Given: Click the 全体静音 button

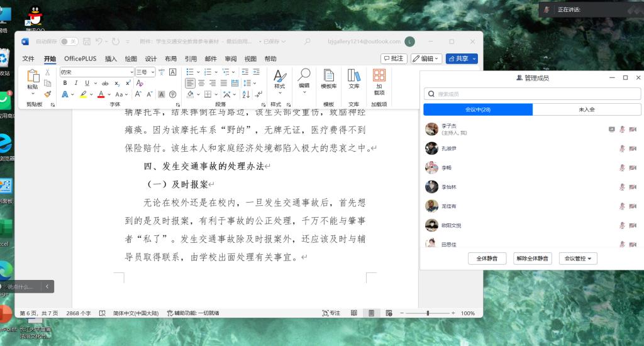Looking at the screenshot, I should [487, 259].
